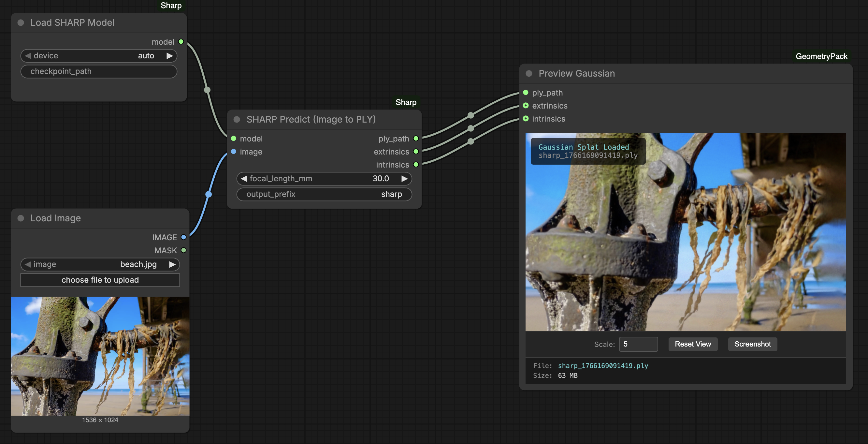Open the image file selector showing beach.jpg

coord(100,264)
